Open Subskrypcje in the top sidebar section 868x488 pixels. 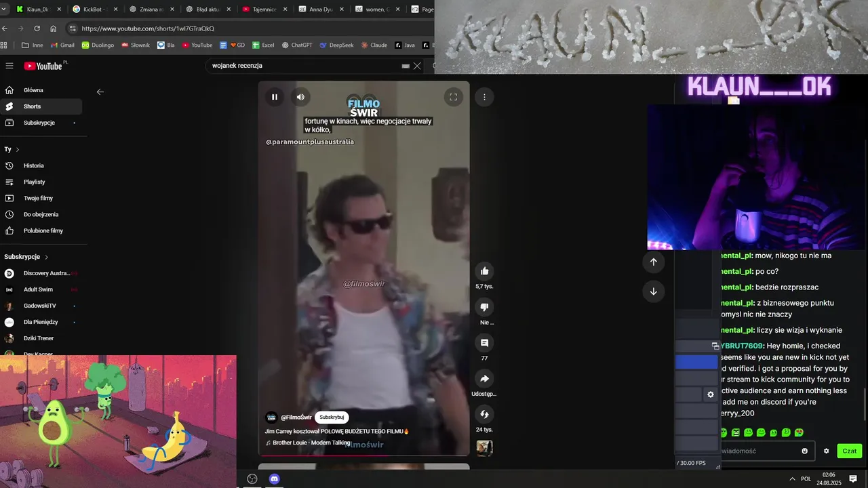point(41,123)
